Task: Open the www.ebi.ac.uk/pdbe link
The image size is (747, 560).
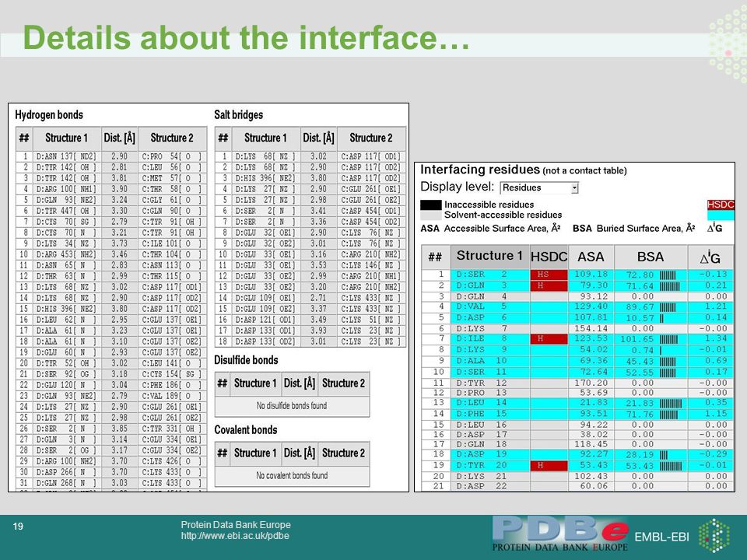Action: [x=235, y=536]
